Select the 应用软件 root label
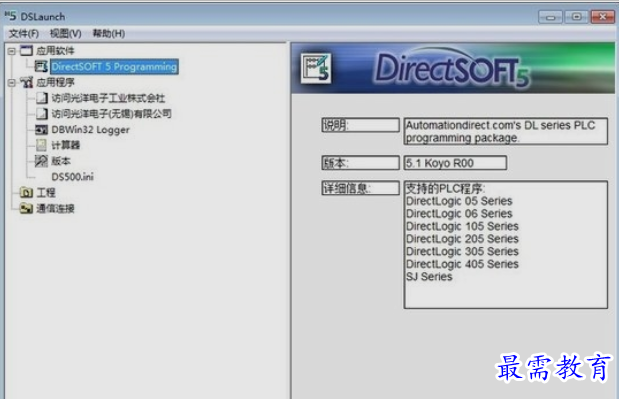 click(55, 51)
